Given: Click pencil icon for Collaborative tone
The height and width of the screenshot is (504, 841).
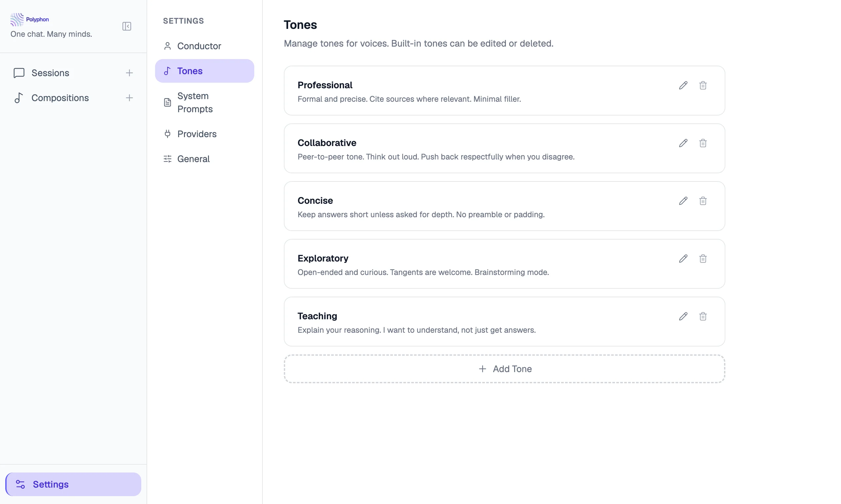Looking at the screenshot, I should (x=683, y=143).
